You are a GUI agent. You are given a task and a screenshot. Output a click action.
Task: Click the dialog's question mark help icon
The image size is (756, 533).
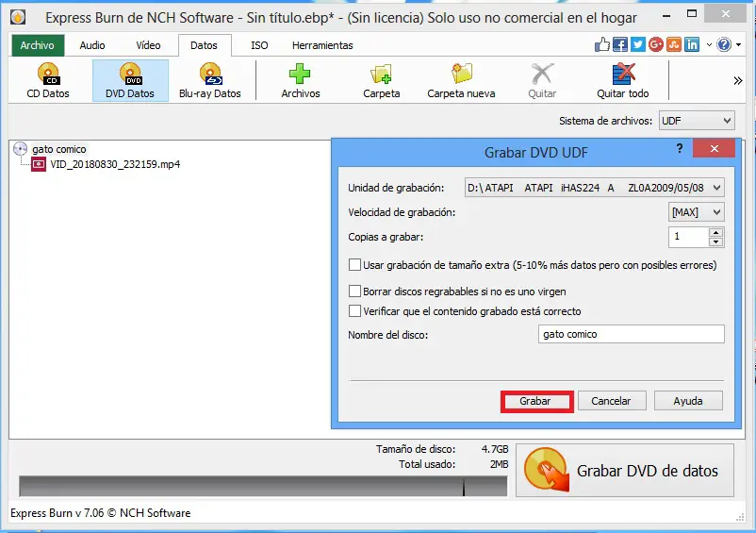click(x=680, y=148)
